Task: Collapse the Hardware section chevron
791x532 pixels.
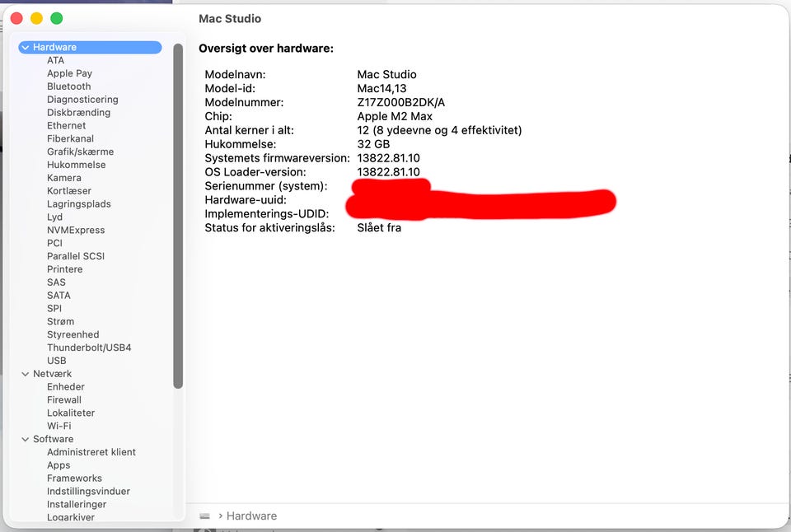Action: coord(26,48)
